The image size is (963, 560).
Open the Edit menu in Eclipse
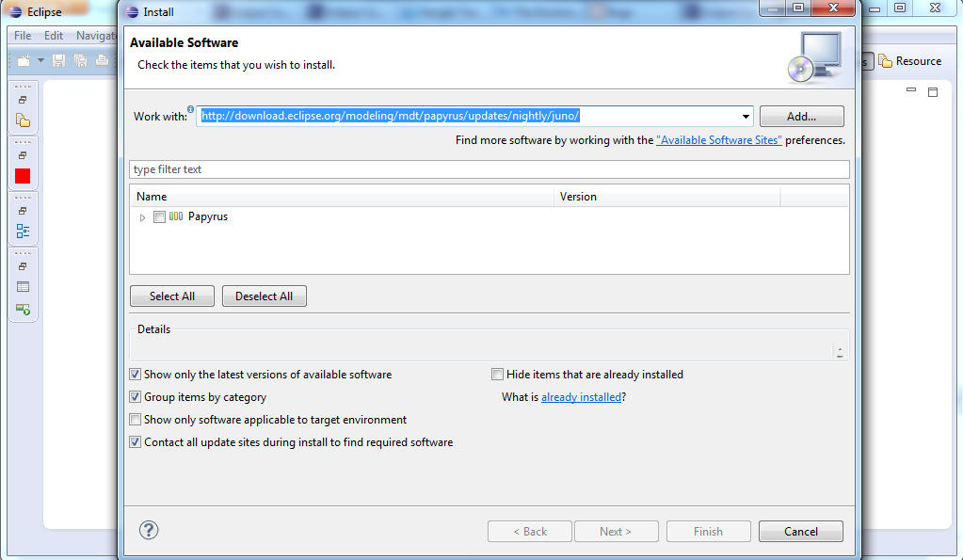click(x=54, y=36)
